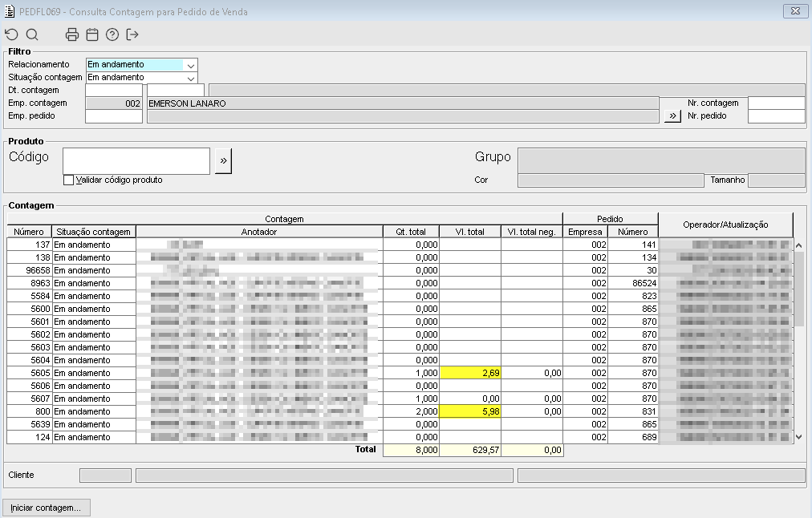Click the Qt. total 1,000 cell in row 5605
The height and width of the screenshot is (518, 812).
coord(411,373)
